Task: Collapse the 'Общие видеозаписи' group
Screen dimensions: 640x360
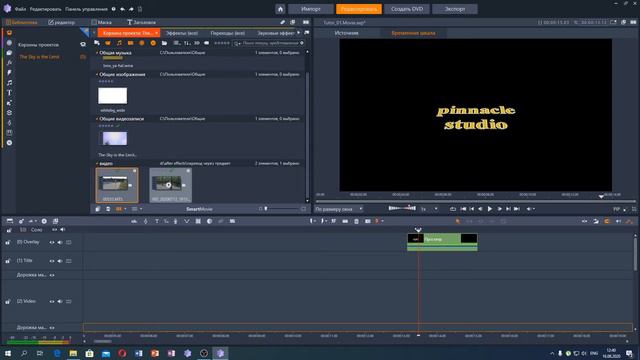Action: point(97,119)
